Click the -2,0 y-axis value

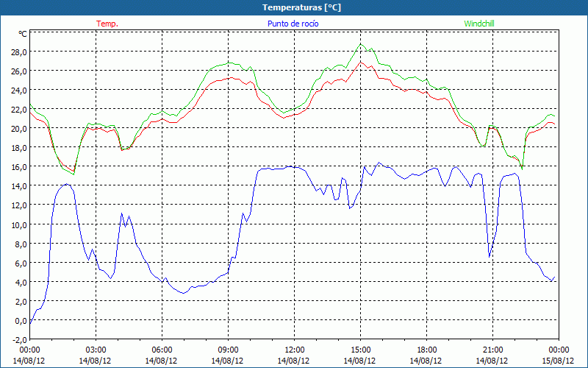[x=20, y=339]
